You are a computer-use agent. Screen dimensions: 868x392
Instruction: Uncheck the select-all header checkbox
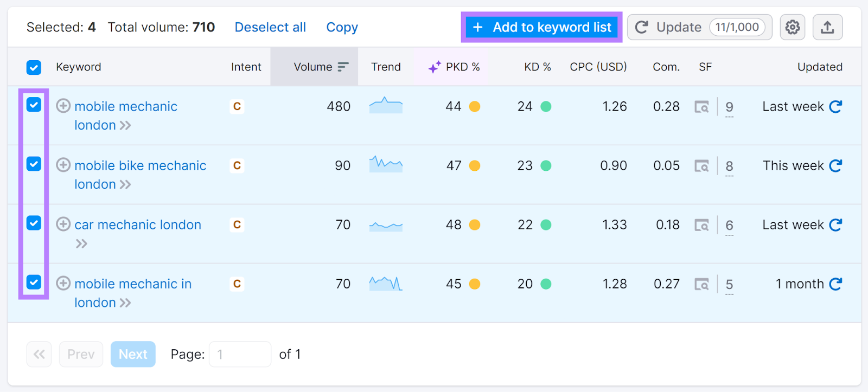click(x=34, y=67)
